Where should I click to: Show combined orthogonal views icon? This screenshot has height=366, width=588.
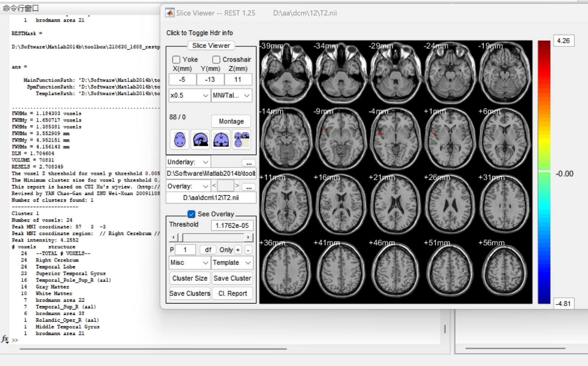pyautogui.click(x=242, y=139)
